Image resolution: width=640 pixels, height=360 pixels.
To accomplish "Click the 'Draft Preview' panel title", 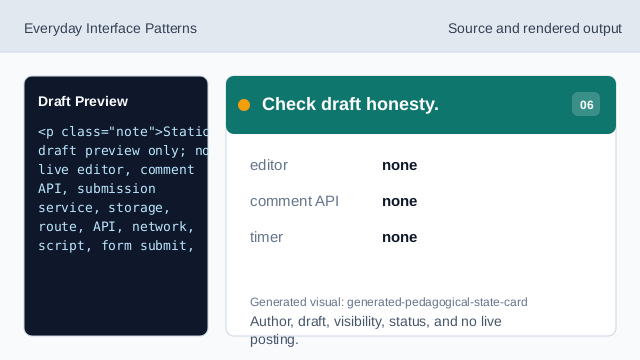I will 83,101.
